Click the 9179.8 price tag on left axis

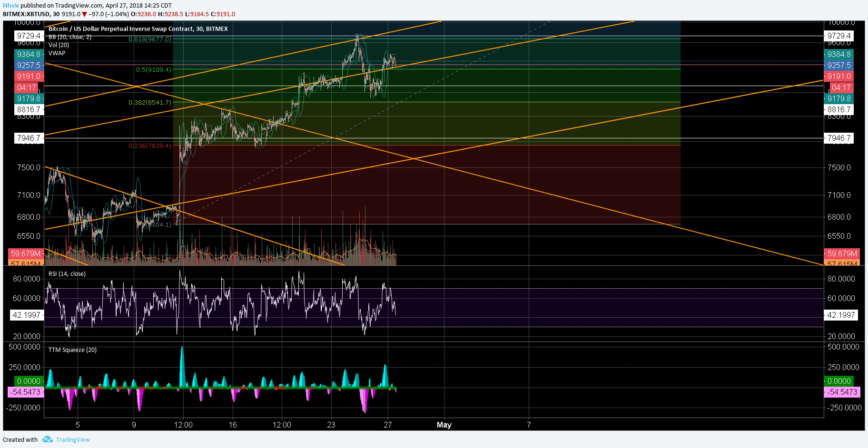tap(29, 99)
